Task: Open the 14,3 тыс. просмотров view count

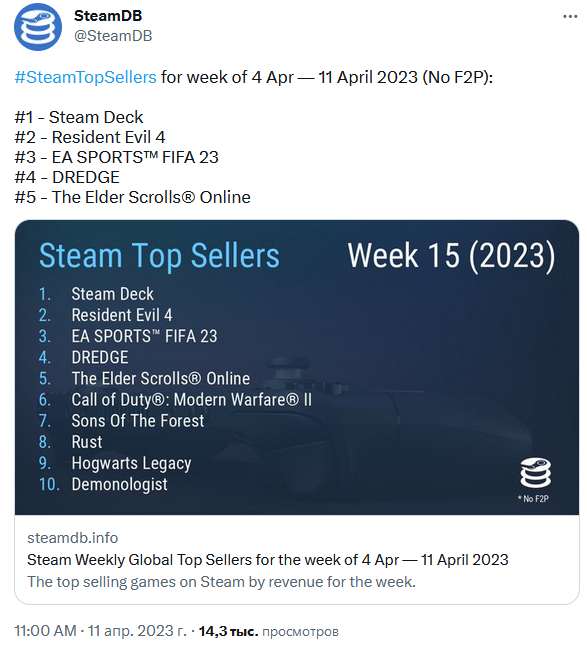Action: (x=268, y=631)
